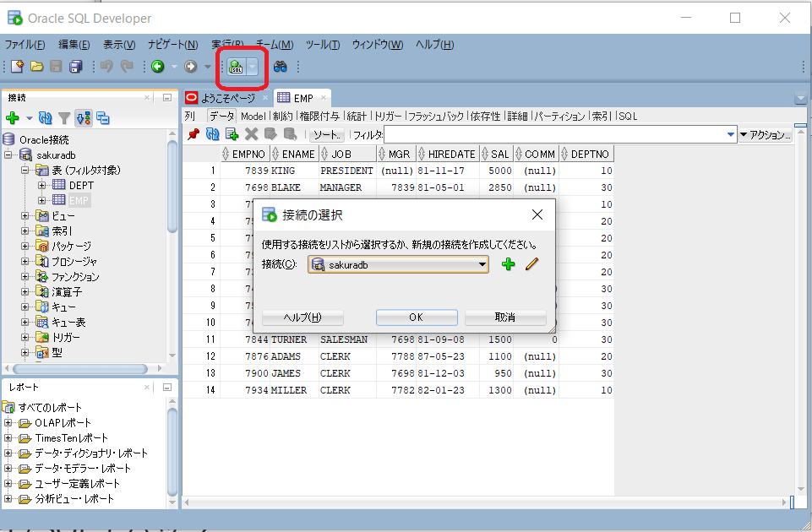This screenshot has width=812, height=532.
Task: Open the SQL Worksheet icon
Action: click(236, 67)
